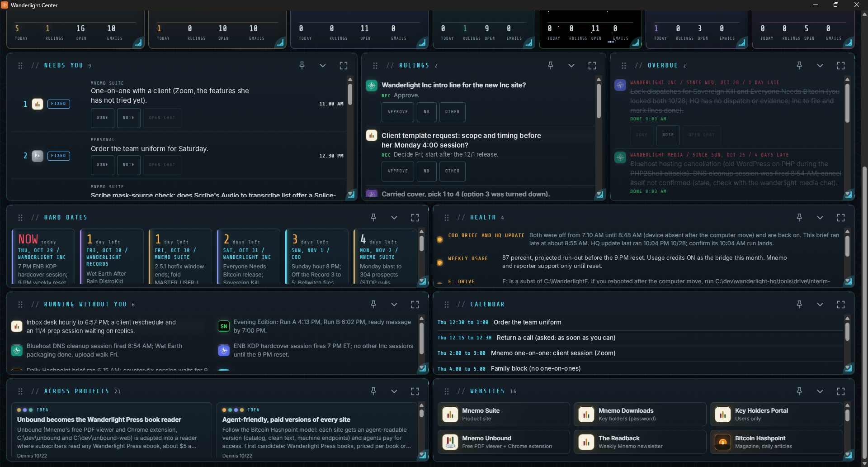Click the Across Projects drag handle
The width and height of the screenshot is (868, 467).
pyautogui.click(x=20, y=391)
